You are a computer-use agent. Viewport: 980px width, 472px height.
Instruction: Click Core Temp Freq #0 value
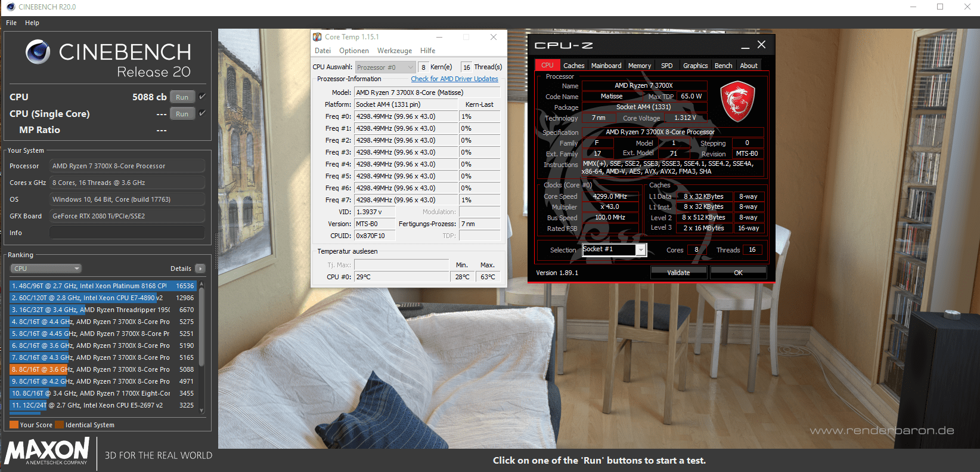(406, 116)
